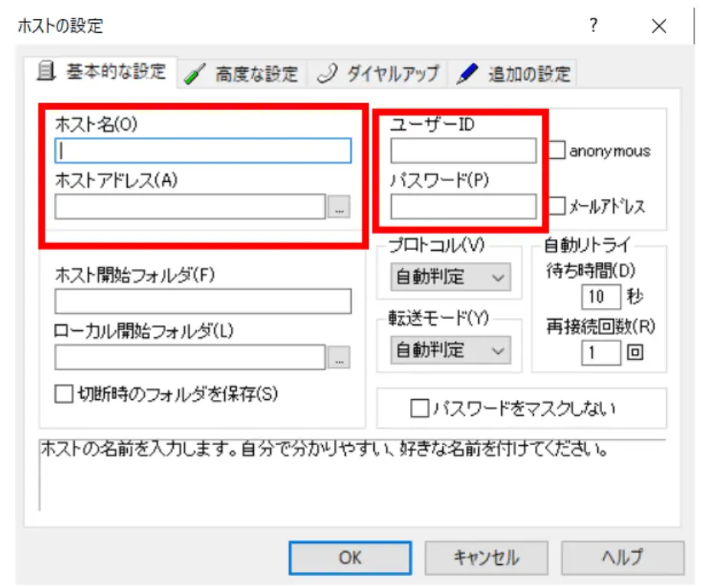This screenshot has width=703, height=588.
Task: Open the プロトコル(V) dropdown
Action: pos(451,277)
